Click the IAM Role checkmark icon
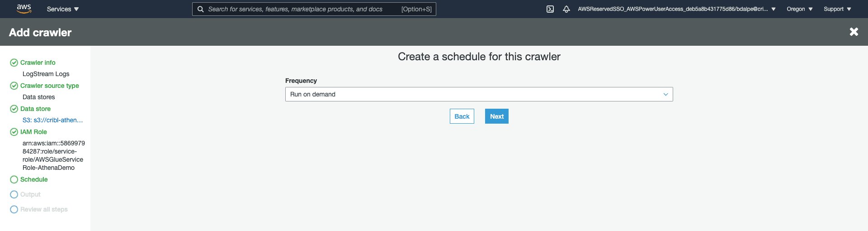The height and width of the screenshot is (231, 868). pos(14,132)
